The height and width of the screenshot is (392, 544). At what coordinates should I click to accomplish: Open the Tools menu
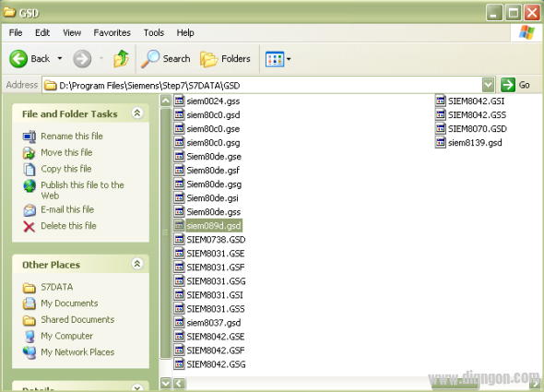154,32
